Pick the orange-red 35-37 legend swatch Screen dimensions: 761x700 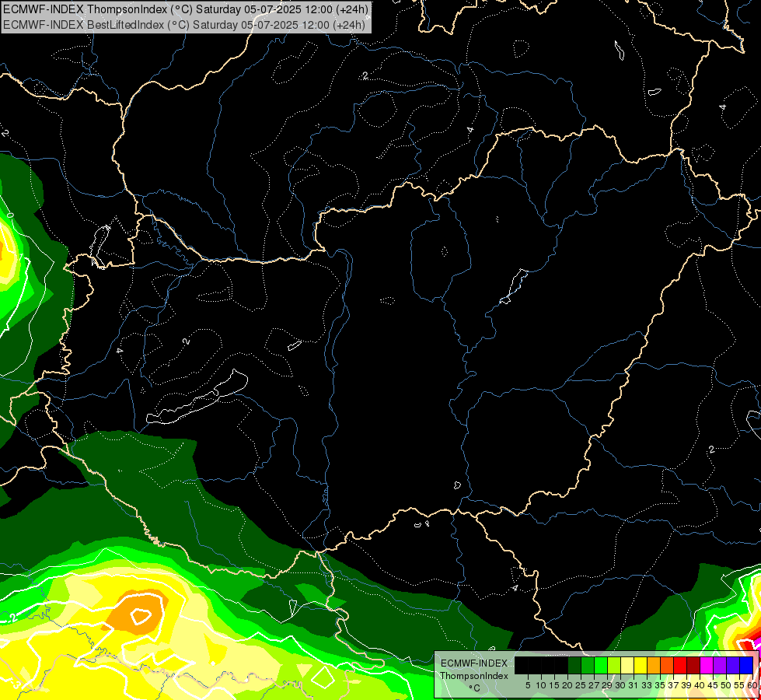click(667, 665)
